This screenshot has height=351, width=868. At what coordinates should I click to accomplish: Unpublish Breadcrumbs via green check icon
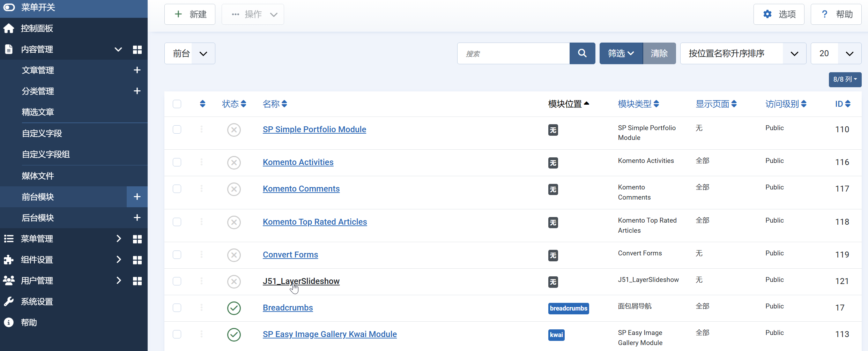click(x=234, y=308)
